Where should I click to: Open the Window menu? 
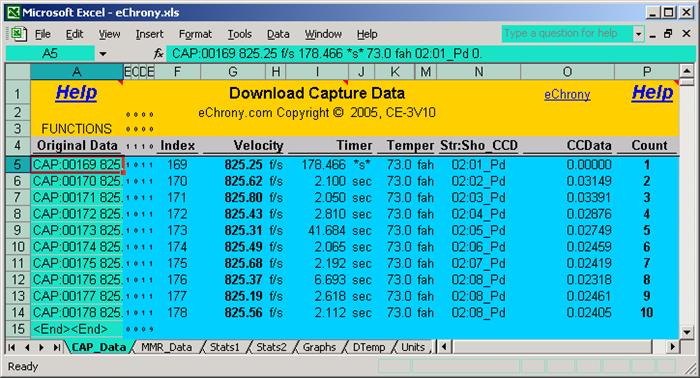[323, 34]
